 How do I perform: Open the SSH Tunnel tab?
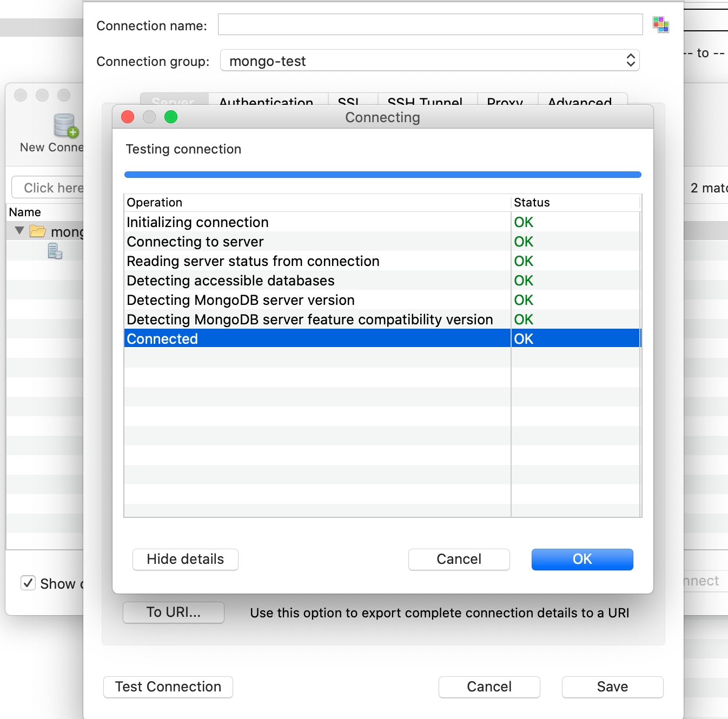(425, 102)
